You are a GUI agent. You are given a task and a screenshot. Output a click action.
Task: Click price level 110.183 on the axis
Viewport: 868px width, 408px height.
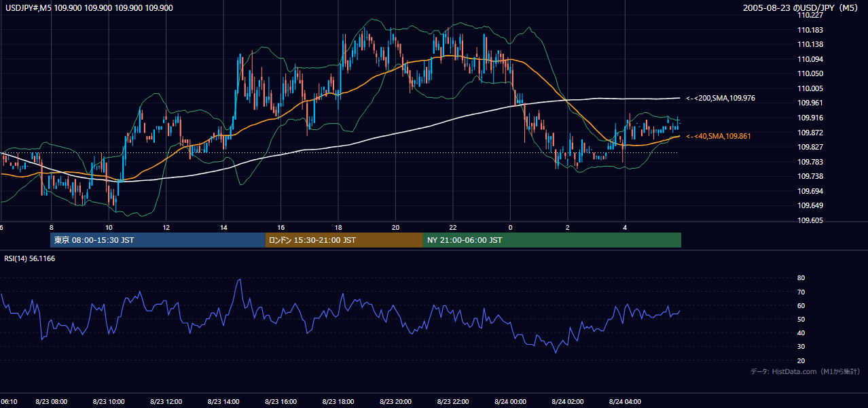[809, 30]
